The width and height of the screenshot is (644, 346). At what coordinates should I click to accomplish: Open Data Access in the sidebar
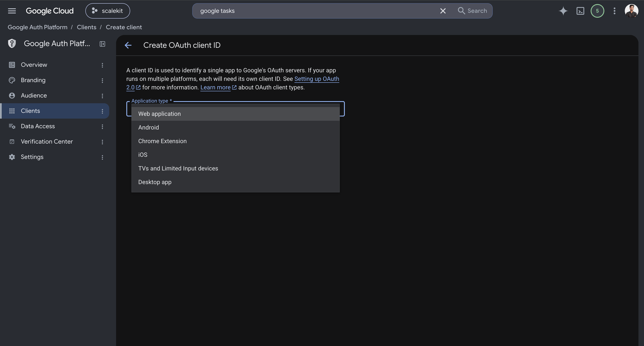coord(54,126)
